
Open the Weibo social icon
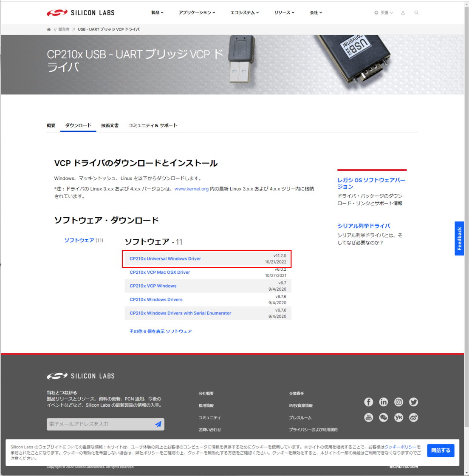coord(413,417)
